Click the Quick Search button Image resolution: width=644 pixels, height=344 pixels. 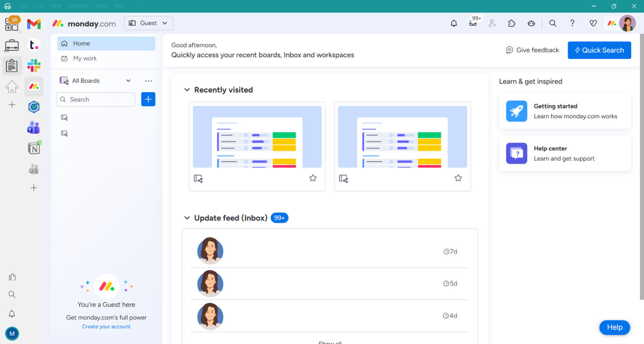click(599, 50)
